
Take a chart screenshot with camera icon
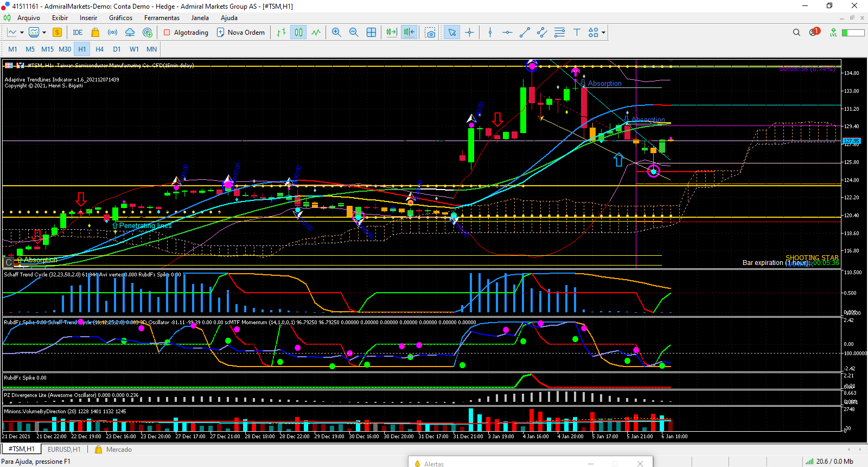pos(430,33)
